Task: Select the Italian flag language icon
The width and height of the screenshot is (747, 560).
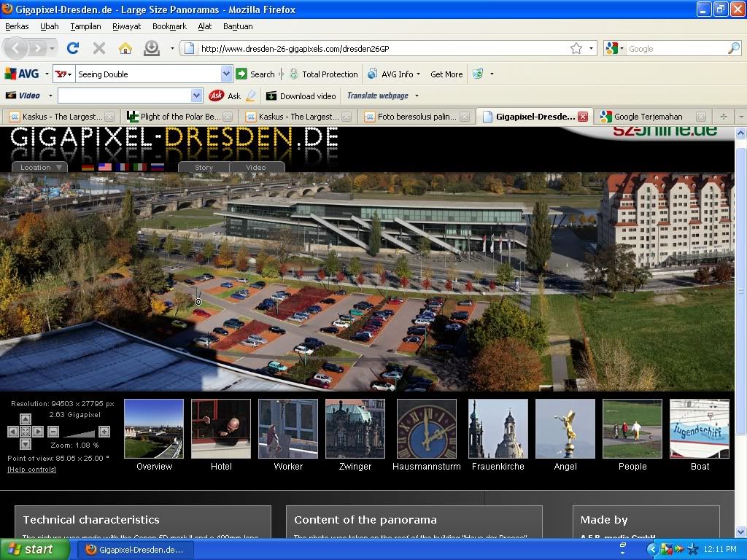Action: pyautogui.click(x=139, y=167)
